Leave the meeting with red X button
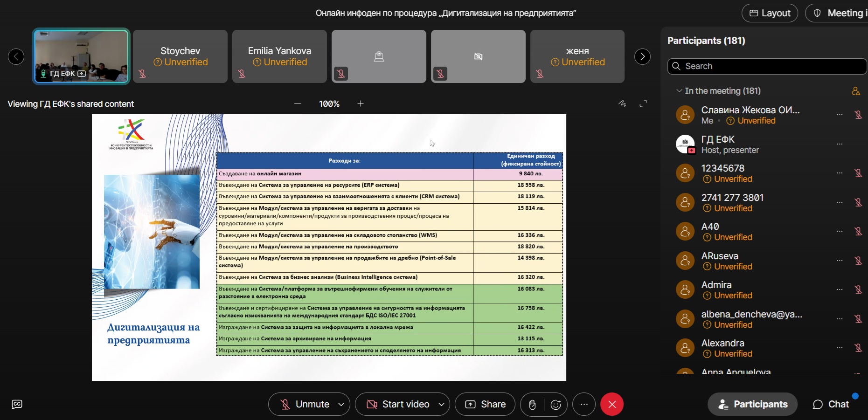This screenshot has height=420, width=868. pos(612,405)
